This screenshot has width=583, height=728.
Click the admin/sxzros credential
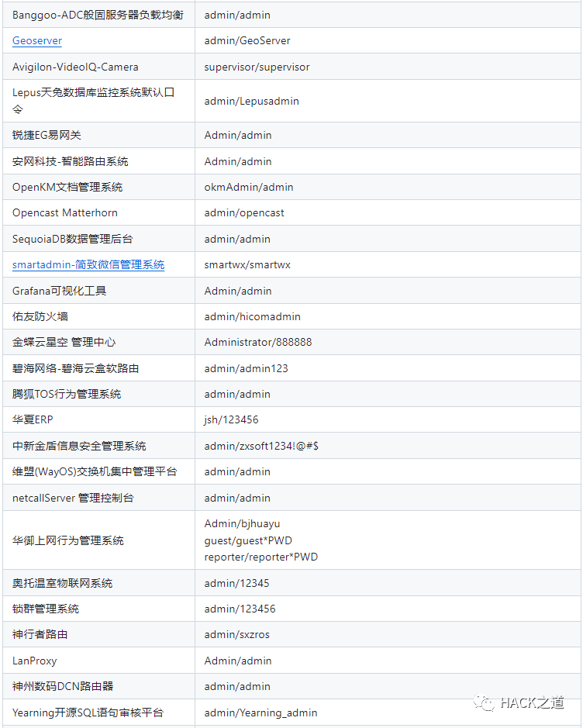(x=236, y=635)
